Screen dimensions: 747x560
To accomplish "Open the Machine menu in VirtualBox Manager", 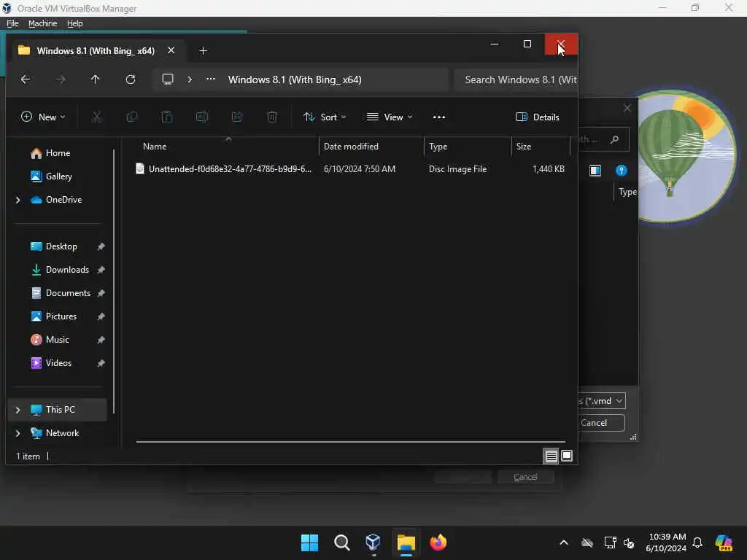I will tap(42, 23).
